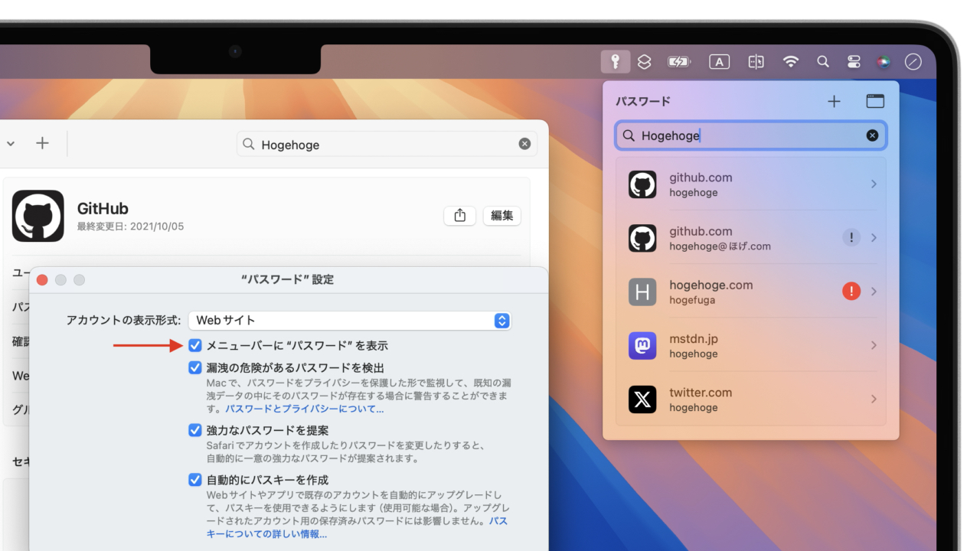This screenshot has height=551, width=980.
Task: Add new password with plus in popover
Action: pyautogui.click(x=835, y=101)
